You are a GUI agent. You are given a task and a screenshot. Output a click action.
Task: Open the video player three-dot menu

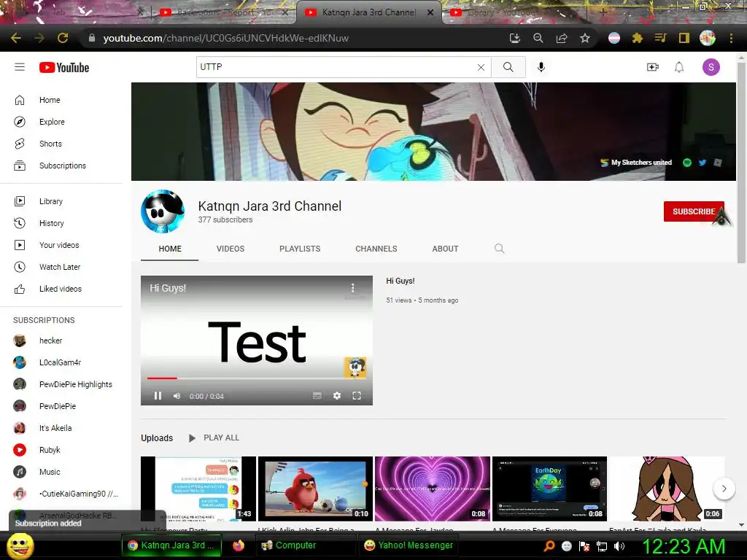pyautogui.click(x=352, y=288)
